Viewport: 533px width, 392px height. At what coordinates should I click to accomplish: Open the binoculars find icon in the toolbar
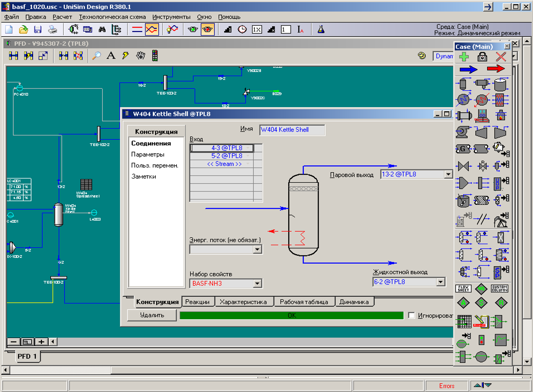[x=102, y=30]
